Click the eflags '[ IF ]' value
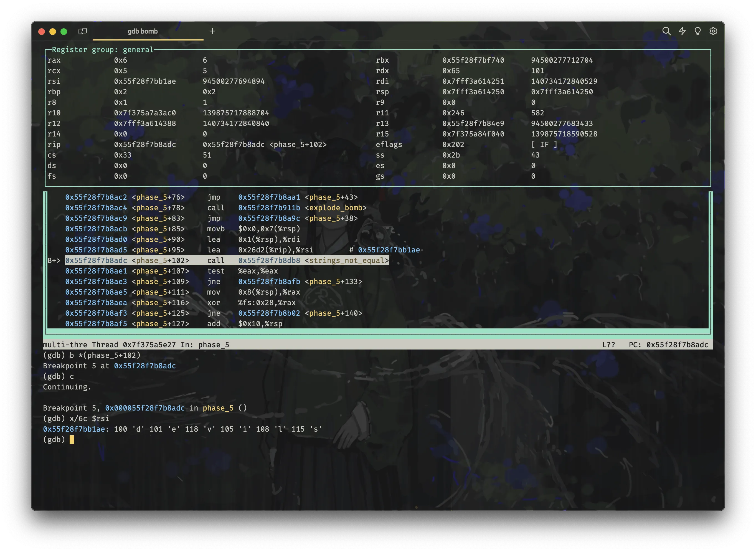 544,144
